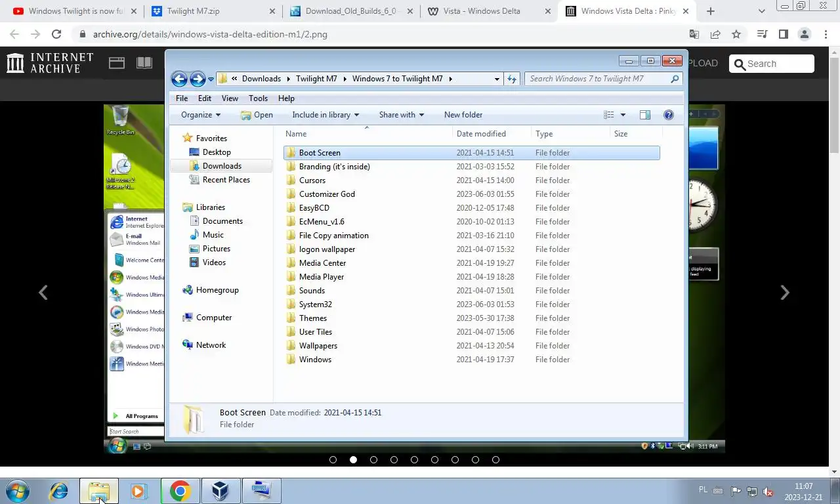Open Explorer Help question mark icon
840x504 pixels.
pos(668,115)
